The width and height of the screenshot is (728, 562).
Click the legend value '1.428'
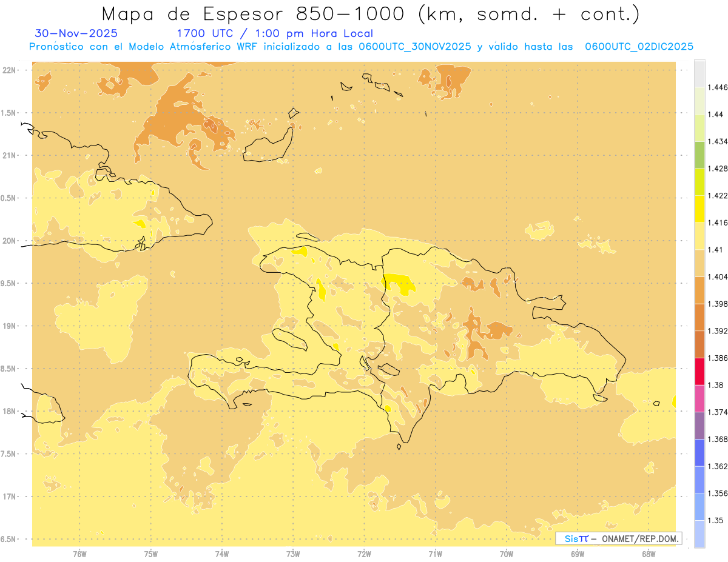[x=718, y=169]
